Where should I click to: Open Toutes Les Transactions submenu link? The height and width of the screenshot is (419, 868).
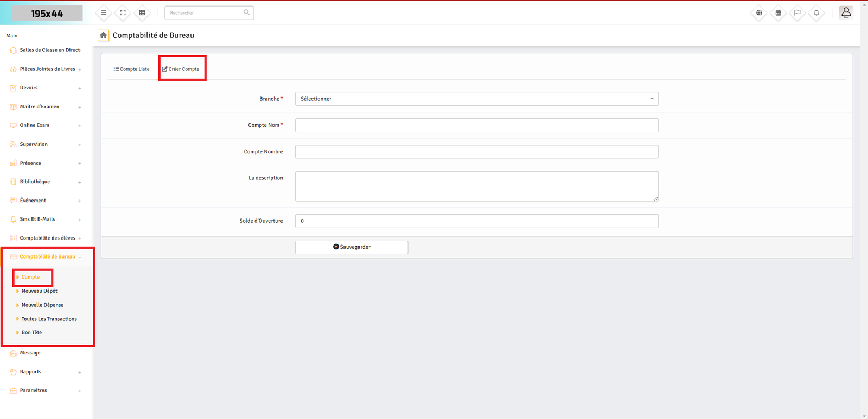49,319
